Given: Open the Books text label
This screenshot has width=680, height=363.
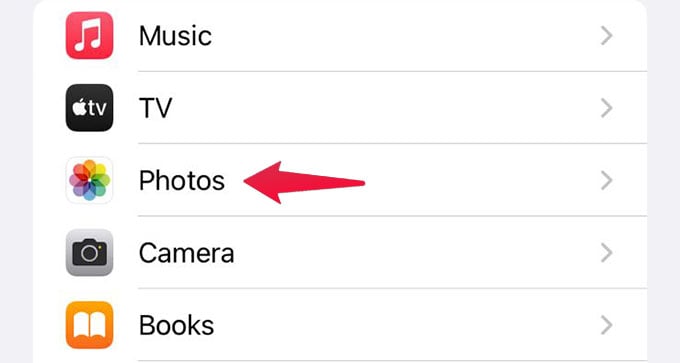Looking at the screenshot, I should point(176,325).
